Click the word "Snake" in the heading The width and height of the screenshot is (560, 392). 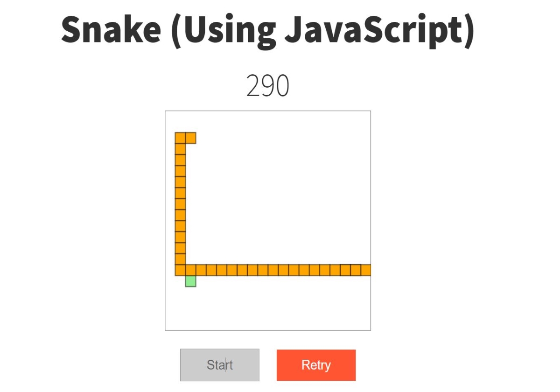click(x=111, y=30)
